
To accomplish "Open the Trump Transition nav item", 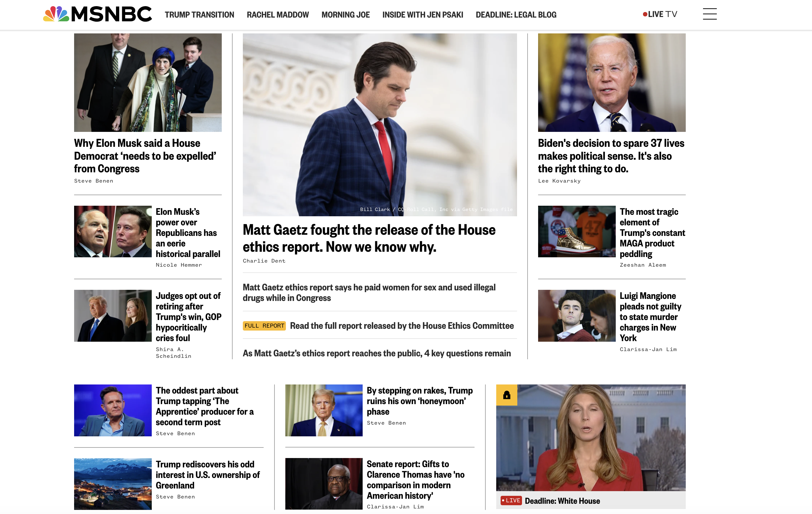I will click(x=199, y=15).
